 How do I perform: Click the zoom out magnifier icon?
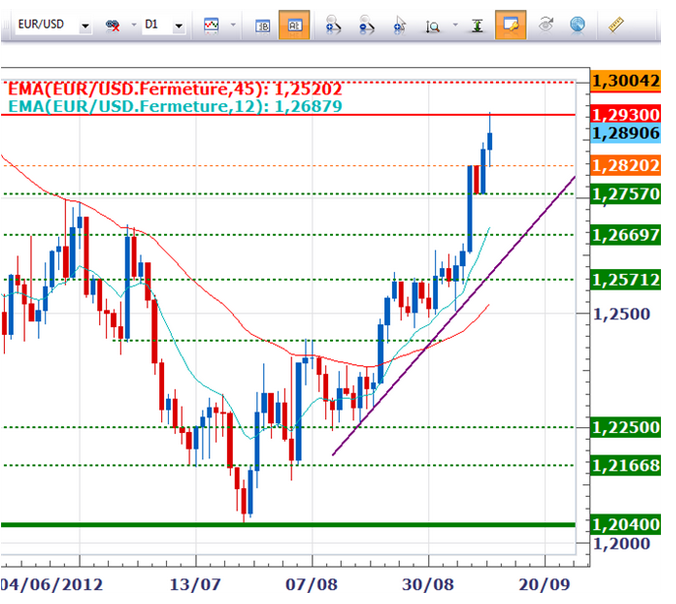tap(366, 25)
